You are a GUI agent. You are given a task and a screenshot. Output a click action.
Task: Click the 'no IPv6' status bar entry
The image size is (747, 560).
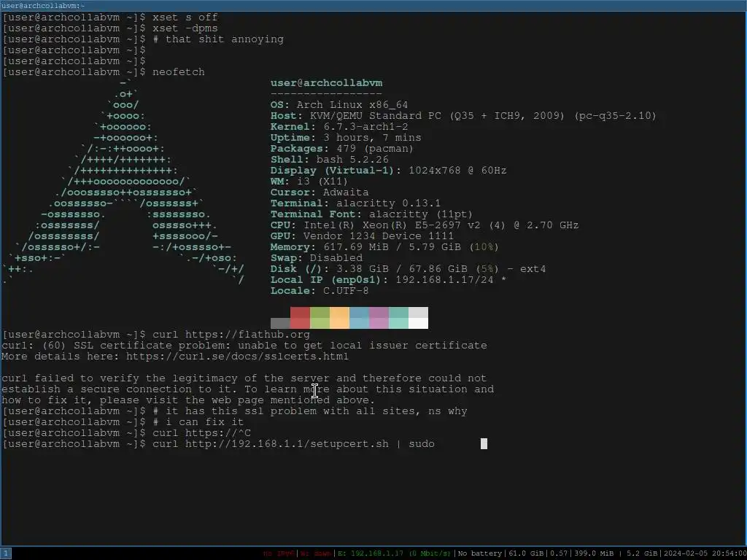(x=279, y=553)
